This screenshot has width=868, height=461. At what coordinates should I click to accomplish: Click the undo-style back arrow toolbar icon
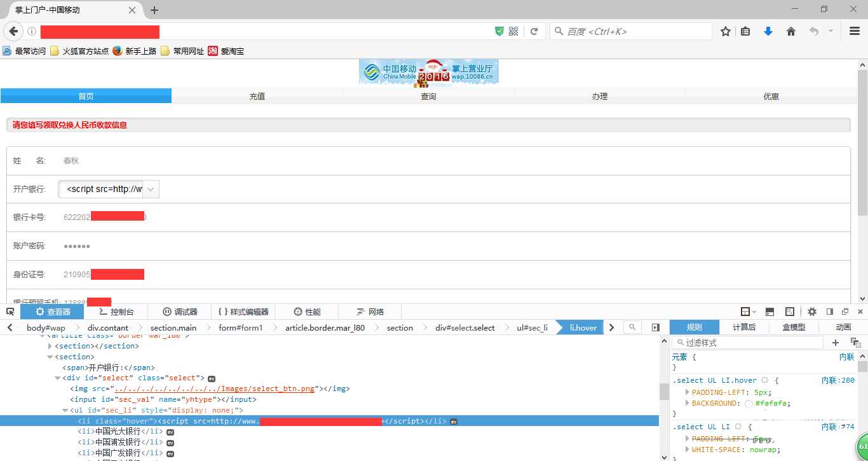[813, 31]
